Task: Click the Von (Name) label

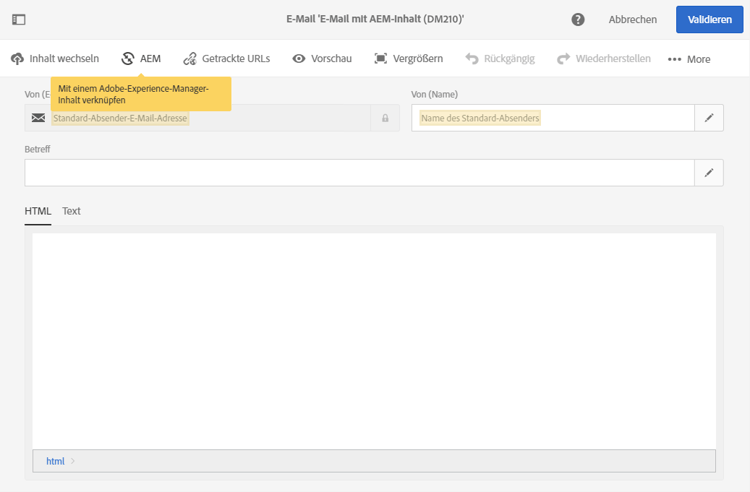Action: click(x=434, y=94)
